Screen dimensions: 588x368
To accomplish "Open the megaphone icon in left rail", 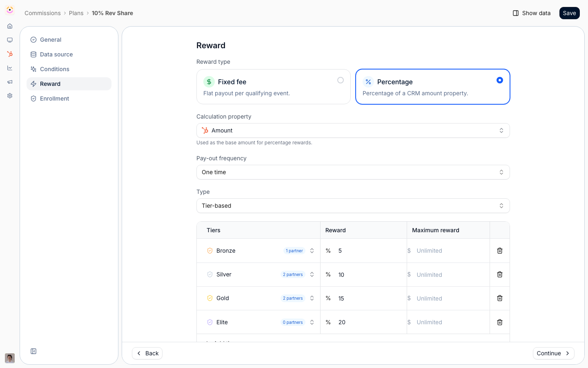I will [10, 82].
